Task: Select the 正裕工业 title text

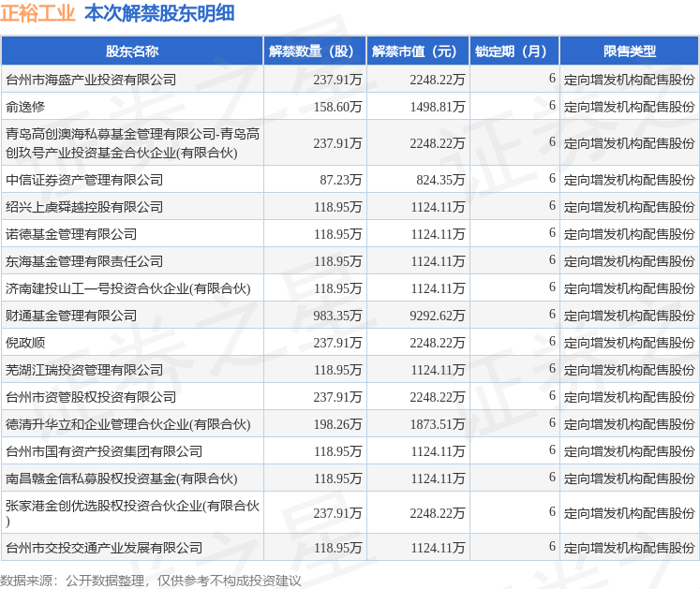Action: coord(37,13)
